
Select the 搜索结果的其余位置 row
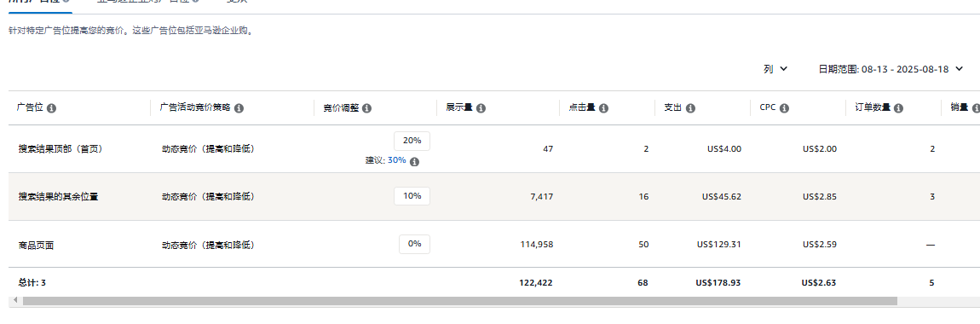coord(493,196)
